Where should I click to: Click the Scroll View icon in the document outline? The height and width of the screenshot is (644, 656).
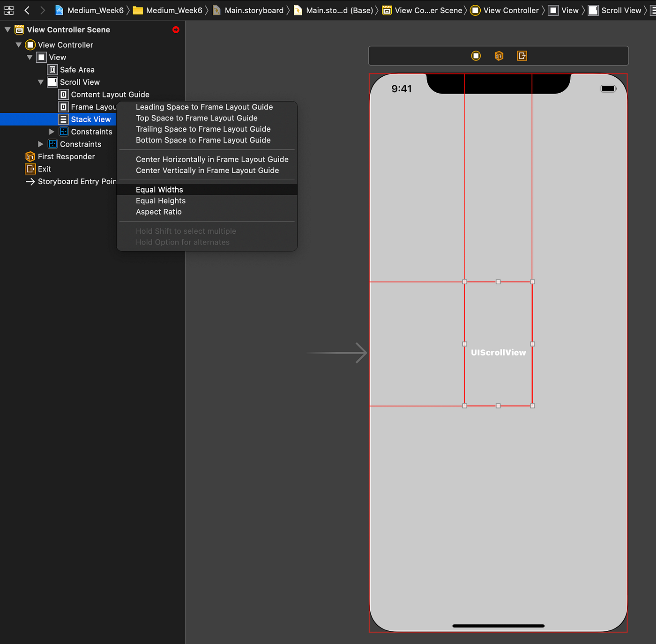pos(52,82)
